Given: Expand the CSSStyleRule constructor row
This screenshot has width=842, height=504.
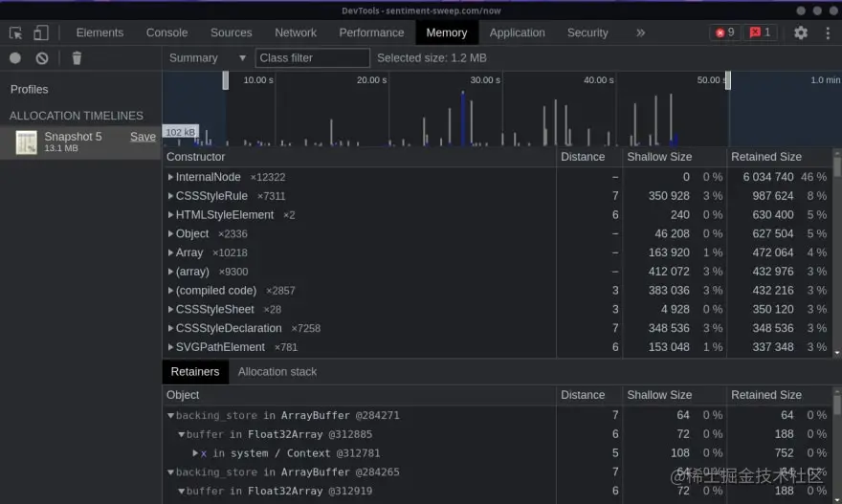Looking at the screenshot, I should point(170,196).
